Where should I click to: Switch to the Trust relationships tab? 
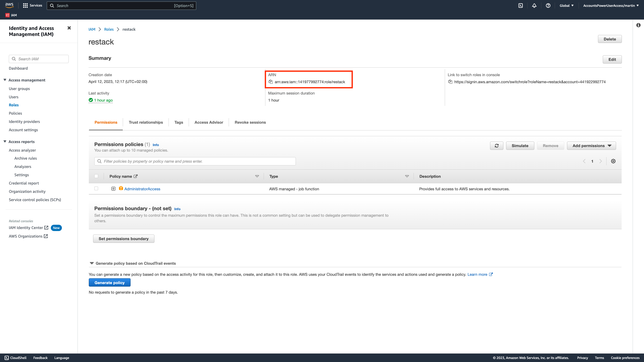click(146, 122)
